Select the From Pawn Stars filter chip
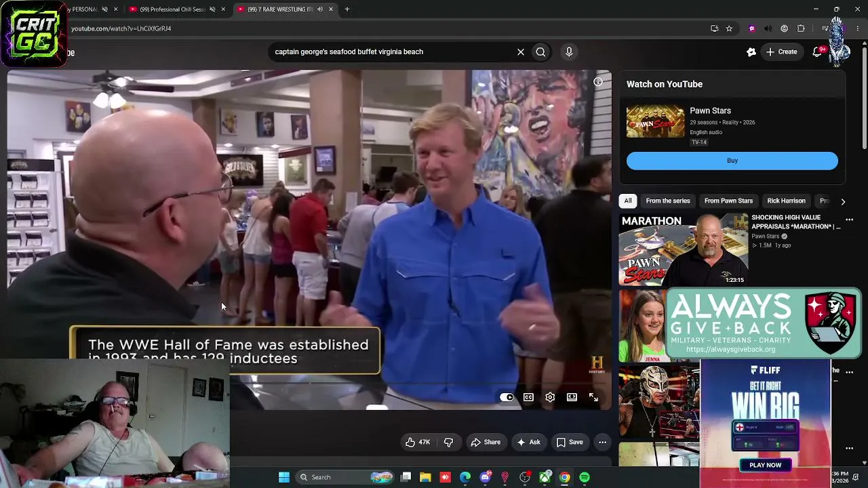 point(728,201)
